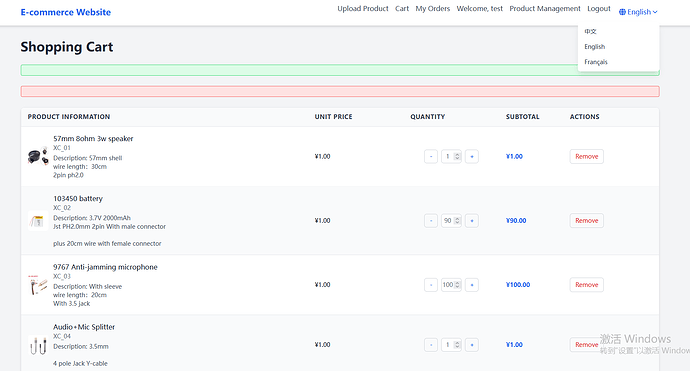View My Orders page
Image resolution: width=690 pixels, height=371 pixels.
coord(433,8)
